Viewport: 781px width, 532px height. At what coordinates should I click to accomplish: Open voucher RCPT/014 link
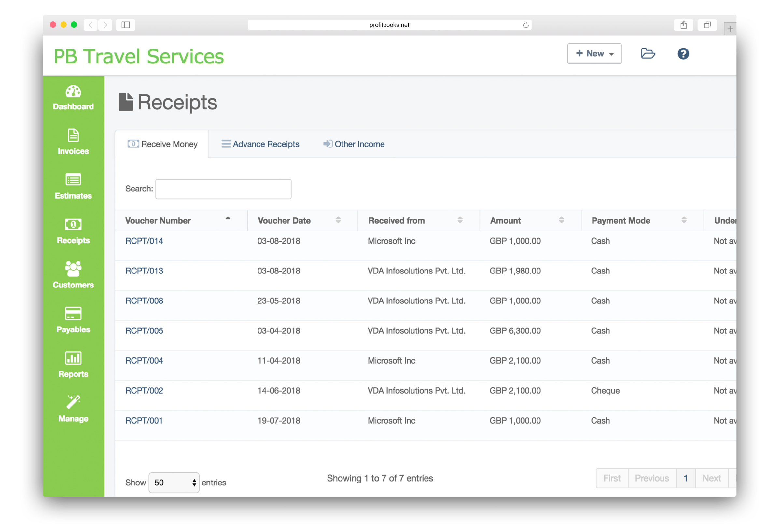(144, 241)
